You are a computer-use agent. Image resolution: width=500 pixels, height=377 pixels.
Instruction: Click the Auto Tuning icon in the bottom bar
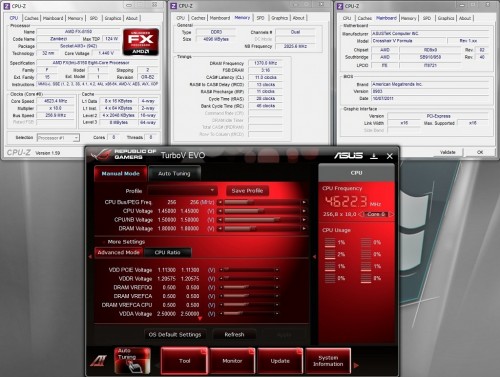click(132, 360)
